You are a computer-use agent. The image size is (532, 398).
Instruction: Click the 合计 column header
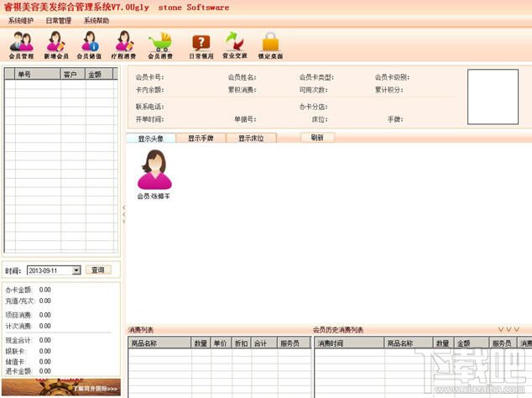click(x=264, y=343)
